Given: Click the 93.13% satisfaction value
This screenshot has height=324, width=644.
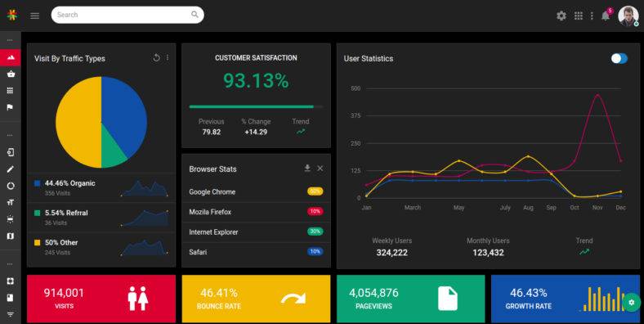Looking at the screenshot, I should pos(256,80).
